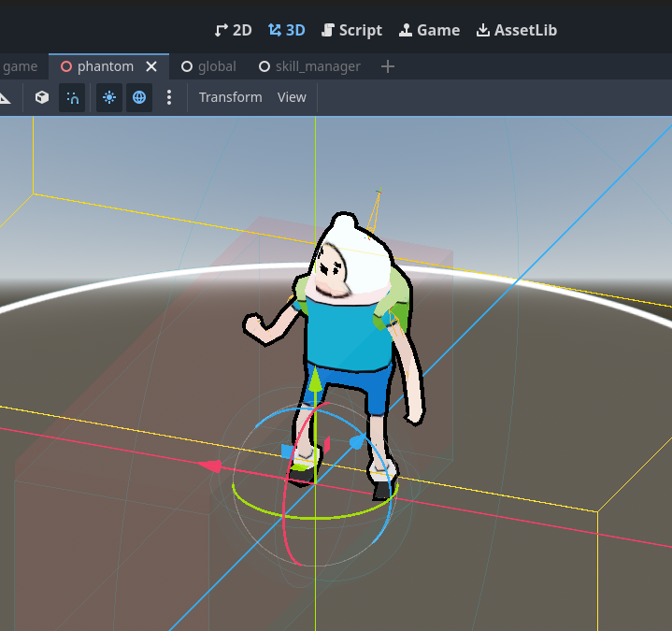Switch to the game scene tab

click(20, 67)
